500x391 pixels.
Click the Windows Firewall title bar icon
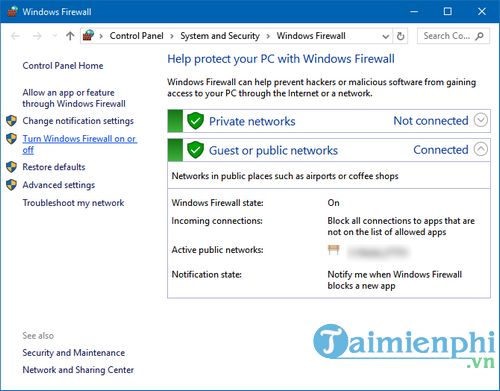(12, 11)
